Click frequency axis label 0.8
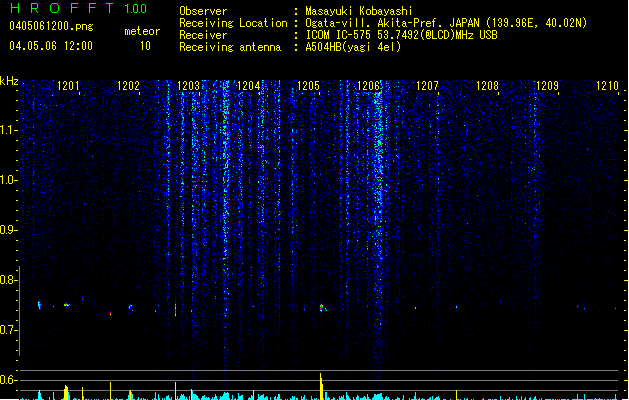The image size is (629, 400). 8,280
